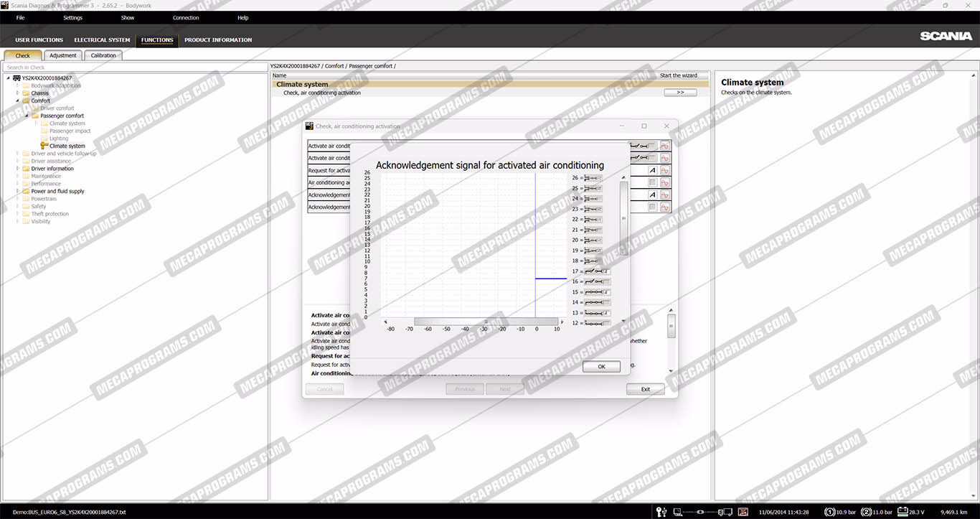
Task: Open the Settings menu
Action: (72, 18)
